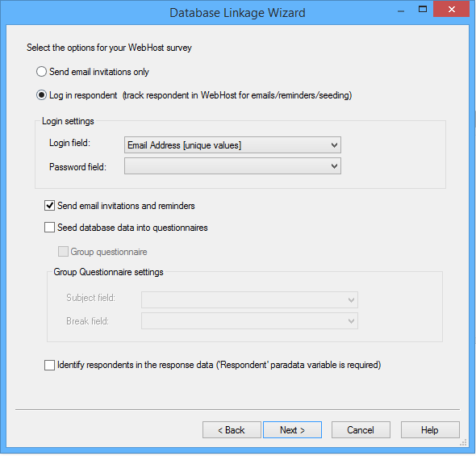Open the Break field combo box
The width and height of the screenshot is (476, 456).
(249, 320)
